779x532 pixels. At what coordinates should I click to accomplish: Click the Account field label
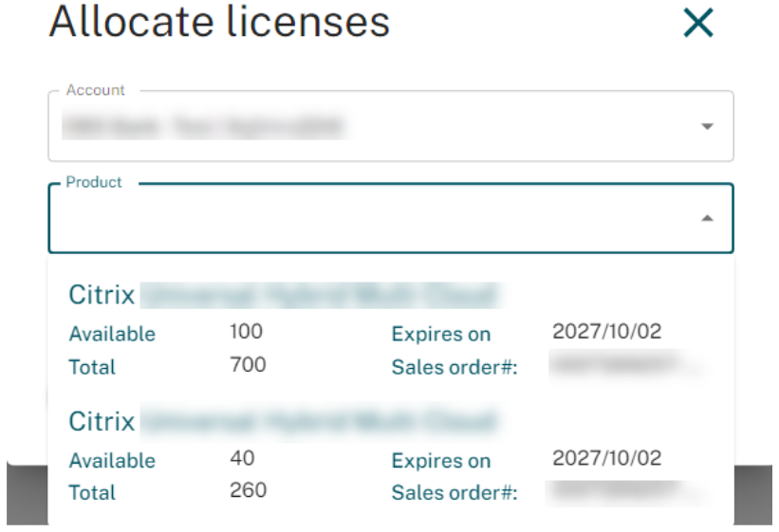point(95,90)
